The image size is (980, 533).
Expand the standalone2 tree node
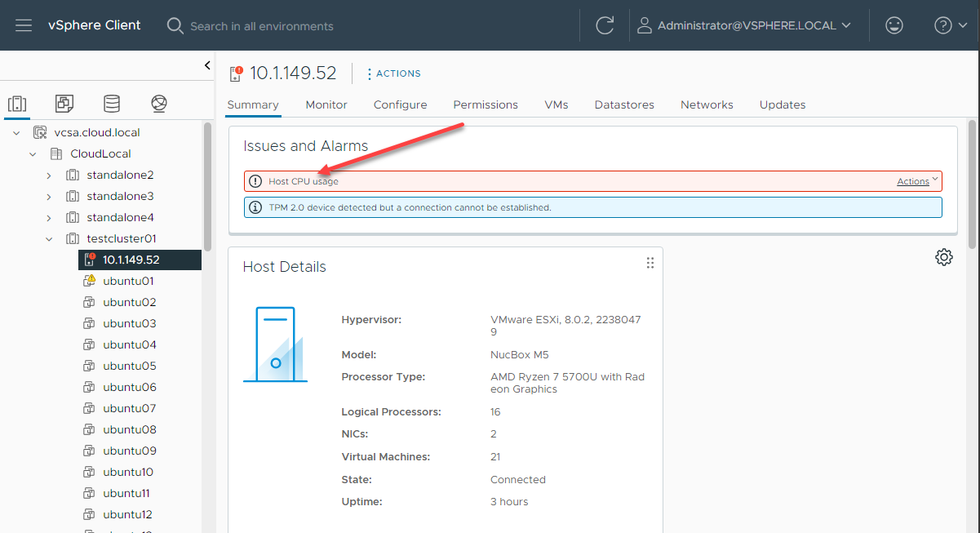click(49, 175)
